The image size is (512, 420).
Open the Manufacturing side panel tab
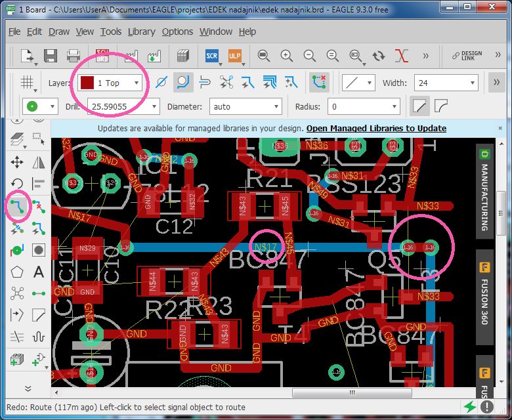click(x=484, y=192)
